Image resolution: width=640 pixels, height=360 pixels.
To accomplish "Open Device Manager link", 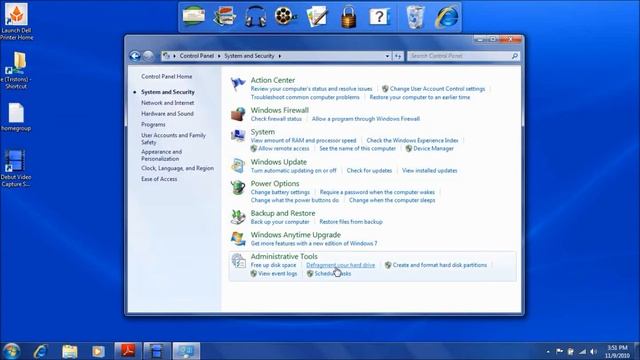I will coord(433,149).
